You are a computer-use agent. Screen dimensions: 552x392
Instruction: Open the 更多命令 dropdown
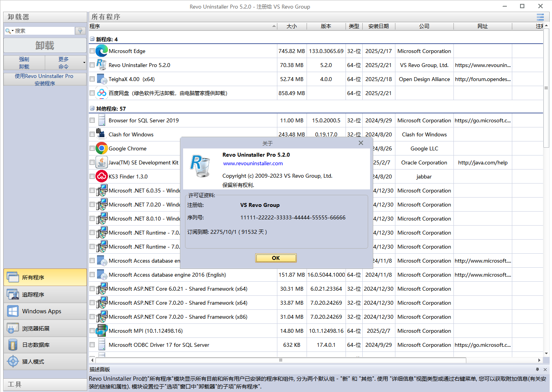point(65,63)
